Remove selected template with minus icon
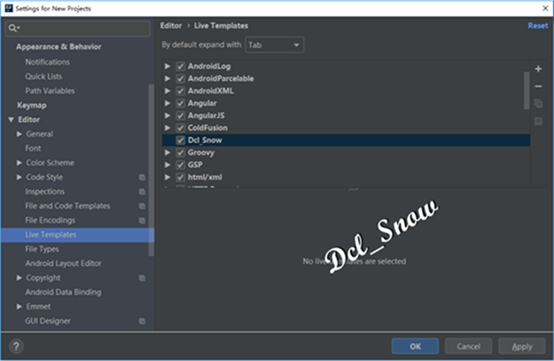 click(x=538, y=86)
